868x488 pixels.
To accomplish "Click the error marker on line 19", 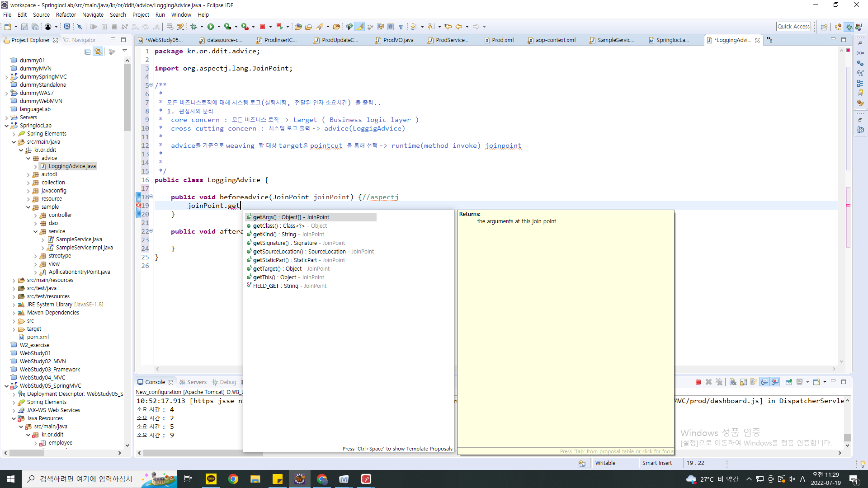I will click(x=138, y=206).
